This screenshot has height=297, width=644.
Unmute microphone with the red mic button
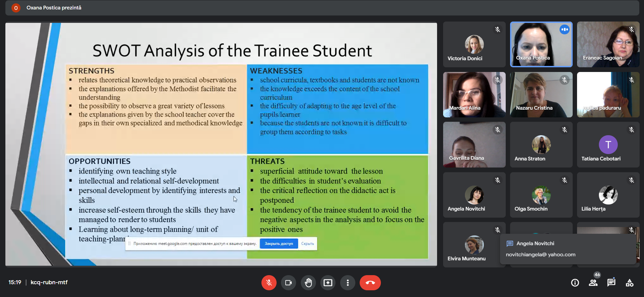click(269, 283)
